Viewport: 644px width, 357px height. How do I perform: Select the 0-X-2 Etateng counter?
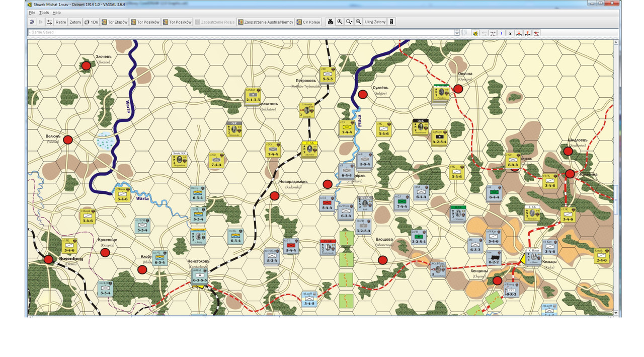tap(511, 290)
